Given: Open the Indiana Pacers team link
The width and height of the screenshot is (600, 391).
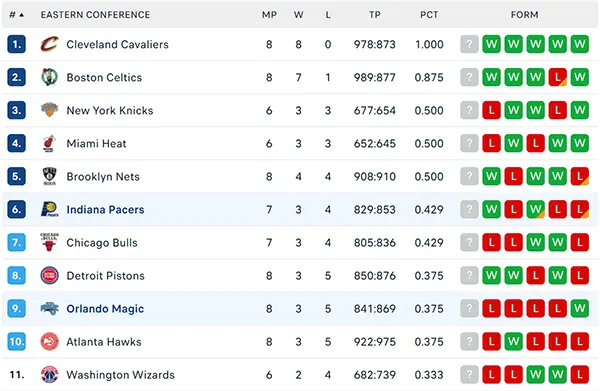Looking at the screenshot, I should click(105, 210).
